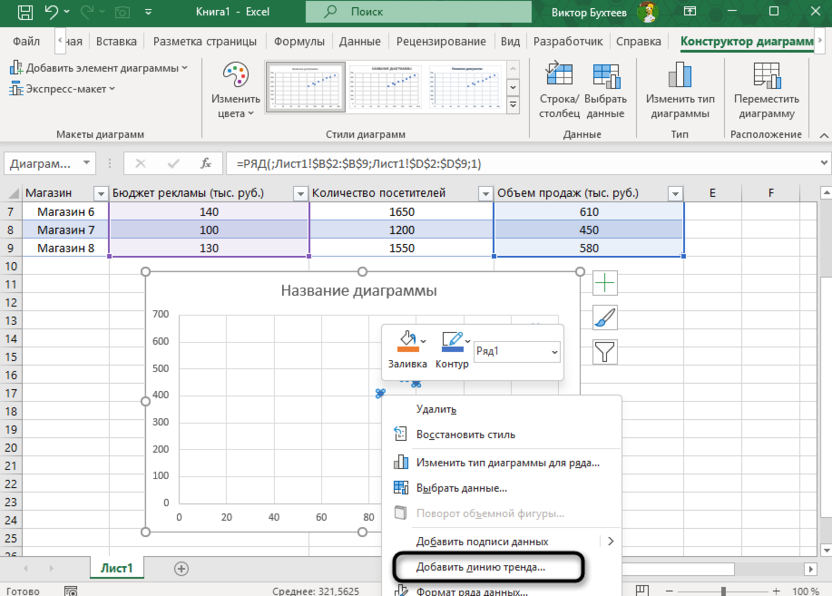832x596 pixels.
Task: Open the series selector combo box Ряд1
Action: 517,352
